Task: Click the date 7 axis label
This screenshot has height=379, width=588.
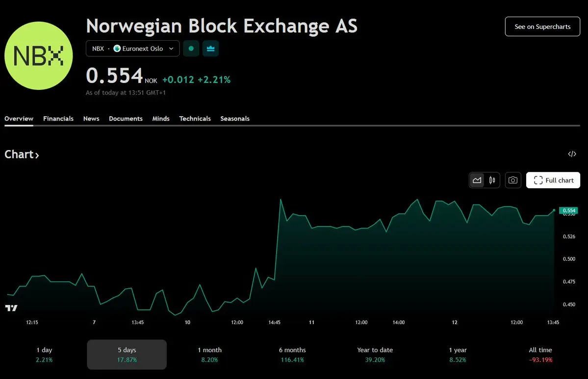Action: 94,323
